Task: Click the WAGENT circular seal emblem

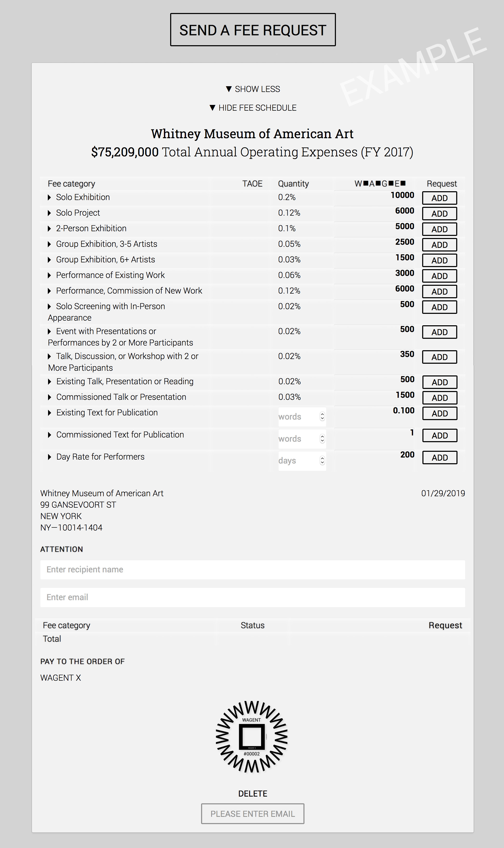Action: click(252, 737)
